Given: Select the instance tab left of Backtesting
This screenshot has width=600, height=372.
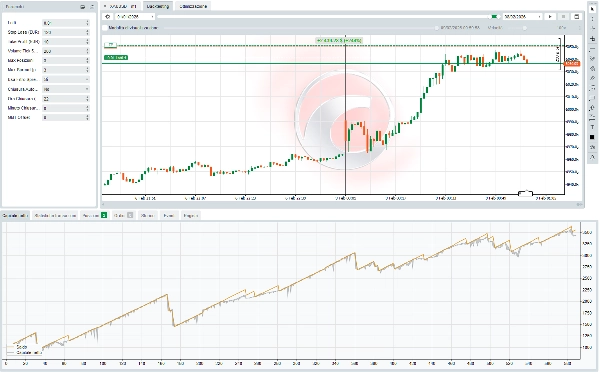Looking at the screenshot, I should [x=120, y=6].
